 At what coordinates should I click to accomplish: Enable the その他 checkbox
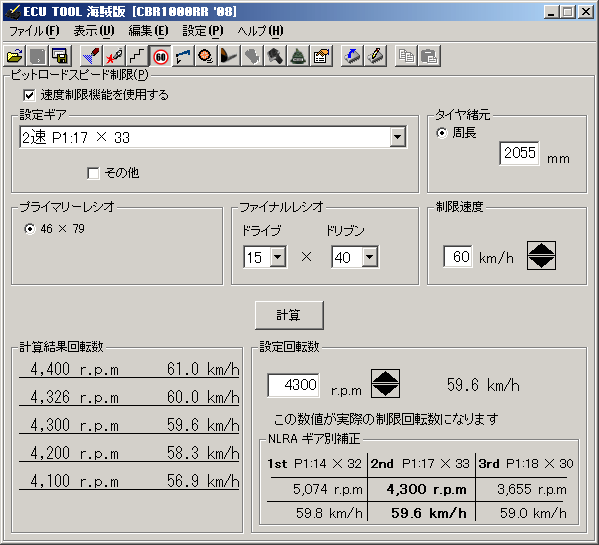93,173
